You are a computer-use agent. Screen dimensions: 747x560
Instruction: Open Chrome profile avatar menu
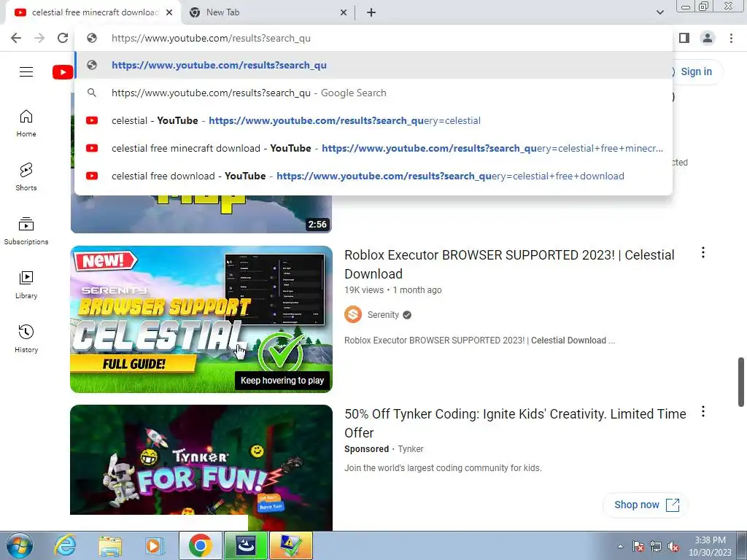708,38
